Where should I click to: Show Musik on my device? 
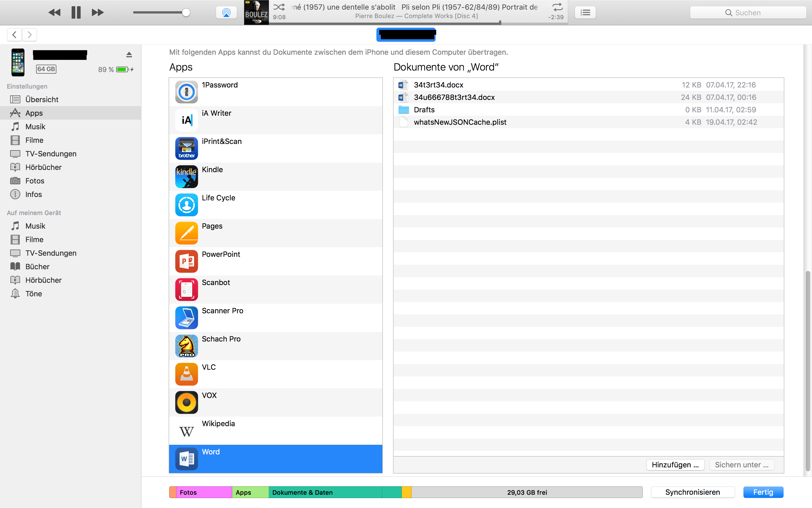point(70,226)
